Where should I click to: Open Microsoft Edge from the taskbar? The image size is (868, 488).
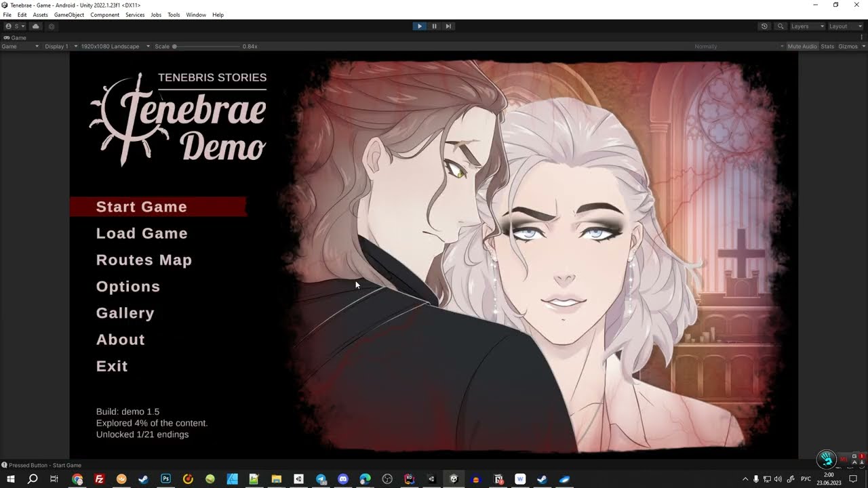click(x=365, y=479)
